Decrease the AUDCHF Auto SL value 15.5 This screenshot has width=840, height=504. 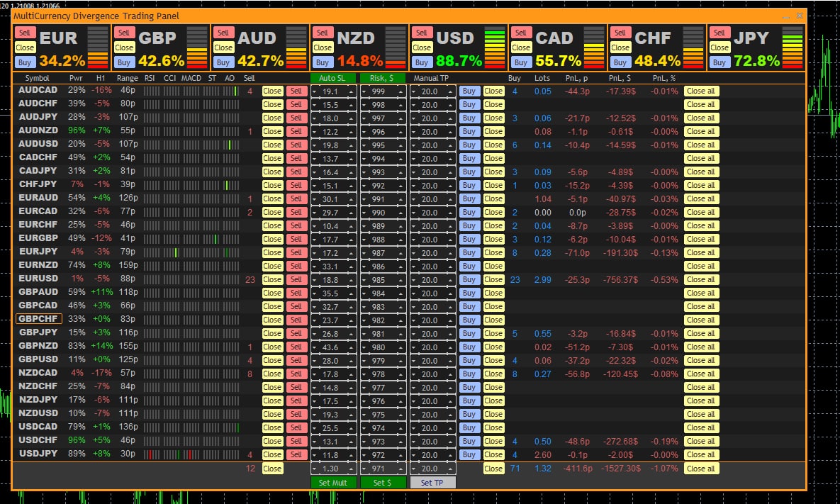(315, 105)
